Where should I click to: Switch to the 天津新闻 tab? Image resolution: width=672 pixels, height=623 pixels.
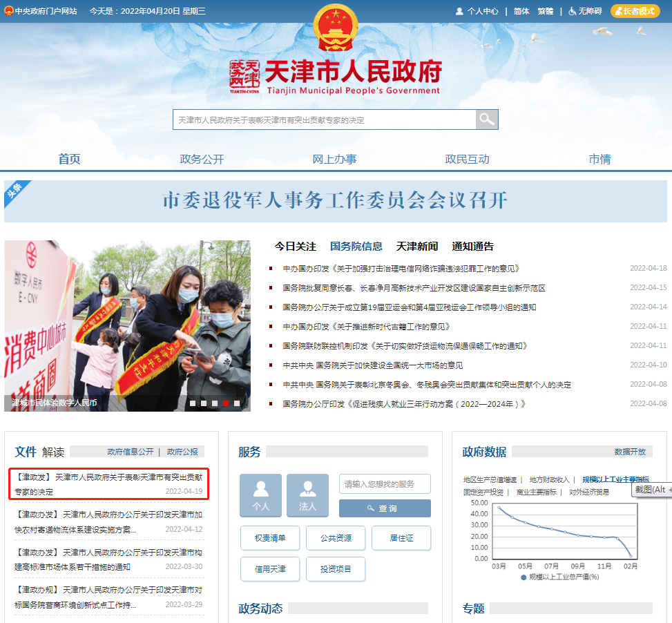416,246
